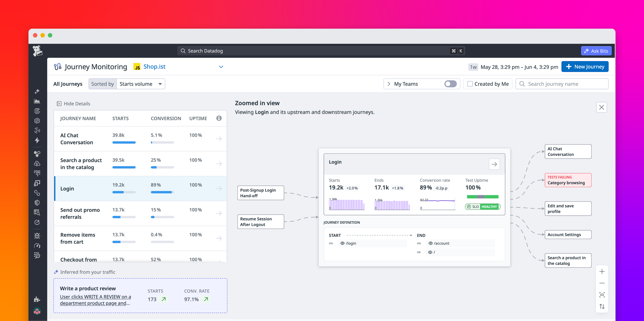Zoom out the journey map
The width and height of the screenshot is (644, 321).
tap(602, 283)
